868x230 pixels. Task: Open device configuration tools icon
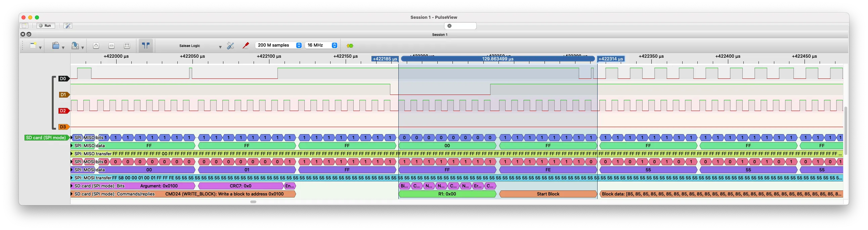[x=230, y=46]
